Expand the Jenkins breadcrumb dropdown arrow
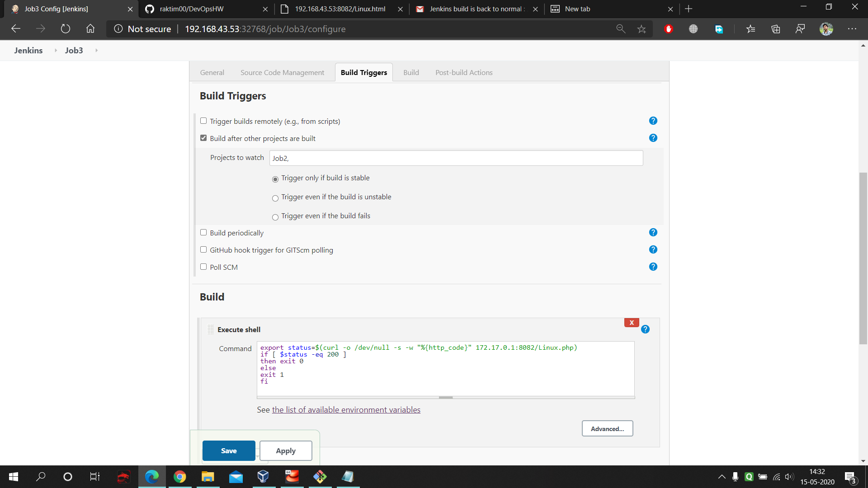868x488 pixels. tap(56, 50)
